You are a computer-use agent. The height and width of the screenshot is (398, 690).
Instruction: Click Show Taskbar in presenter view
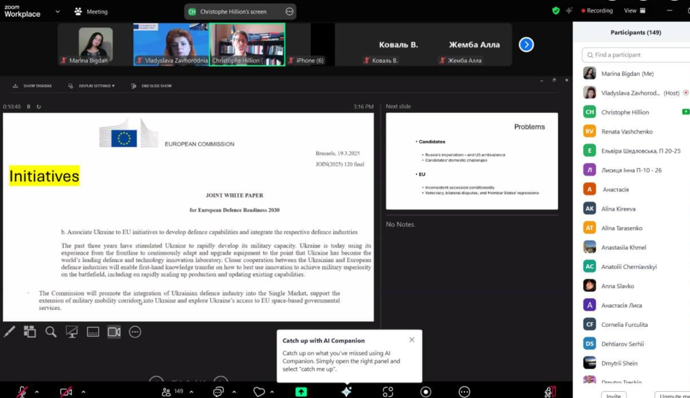click(33, 86)
